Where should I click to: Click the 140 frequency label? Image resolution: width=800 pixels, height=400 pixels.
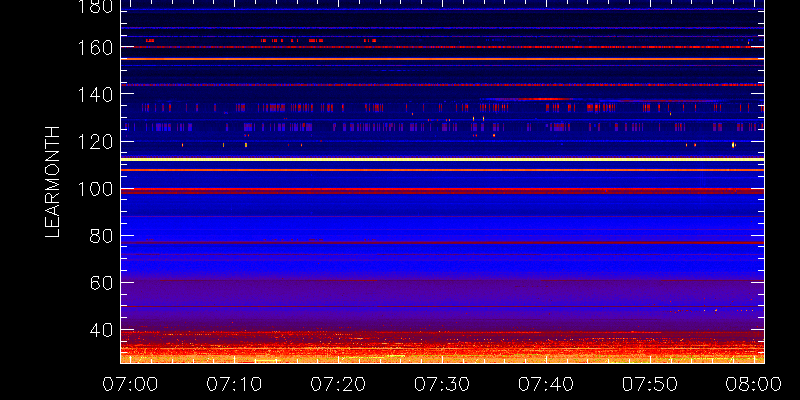point(95,95)
